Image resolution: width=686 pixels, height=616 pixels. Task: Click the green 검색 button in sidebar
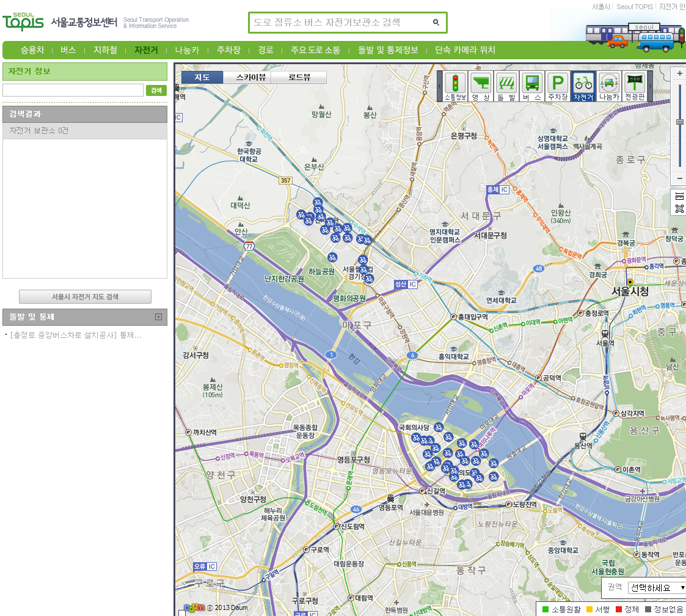(156, 90)
